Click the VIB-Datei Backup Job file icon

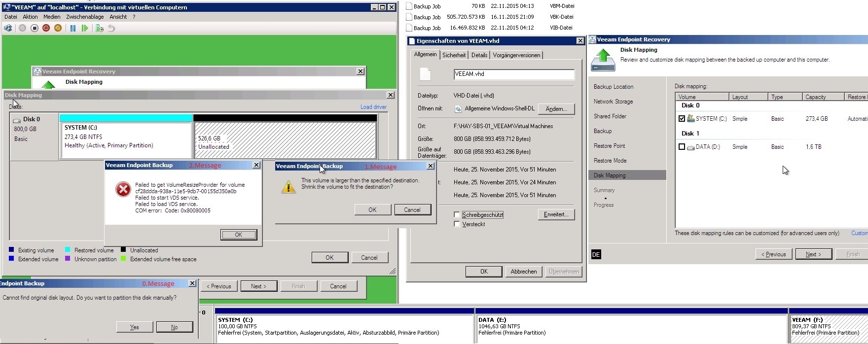coord(409,28)
